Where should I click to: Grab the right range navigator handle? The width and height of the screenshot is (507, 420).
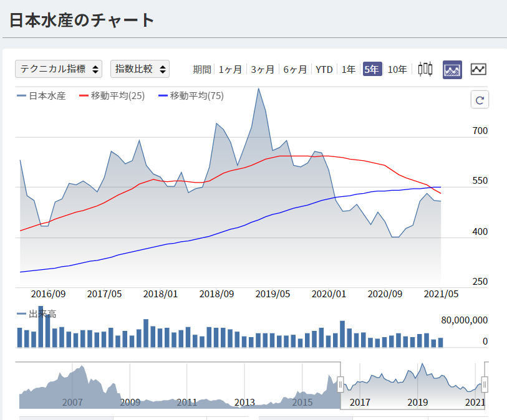(x=485, y=384)
